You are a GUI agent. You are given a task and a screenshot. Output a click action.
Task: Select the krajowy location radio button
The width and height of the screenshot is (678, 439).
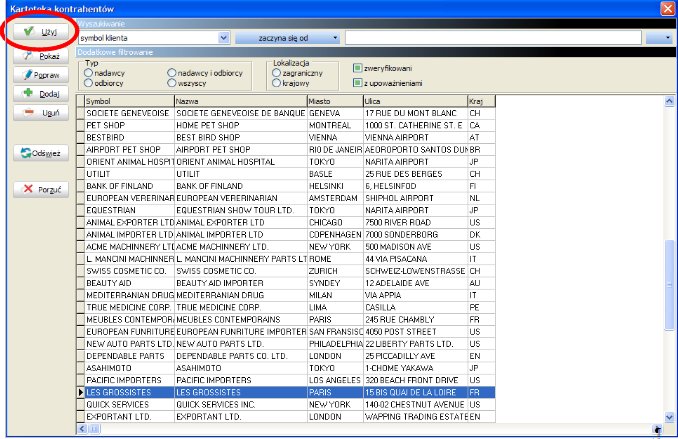click(277, 83)
